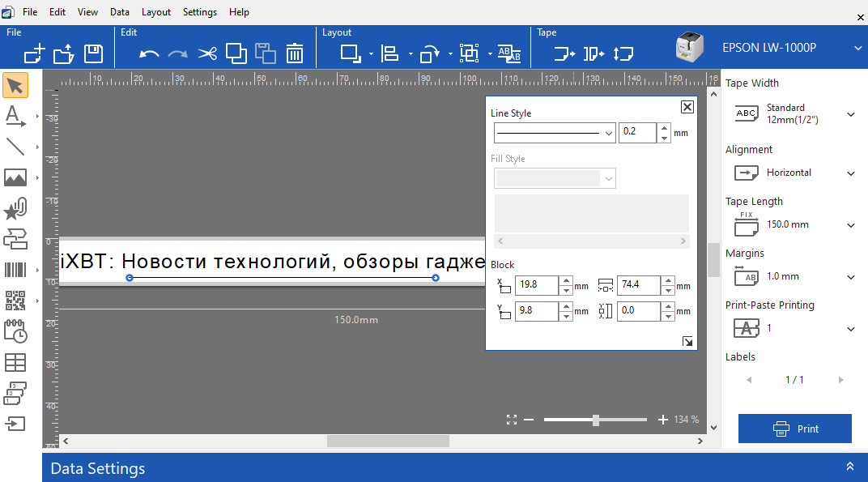Click the Undo arrow icon
868x482 pixels.
pyautogui.click(x=149, y=53)
